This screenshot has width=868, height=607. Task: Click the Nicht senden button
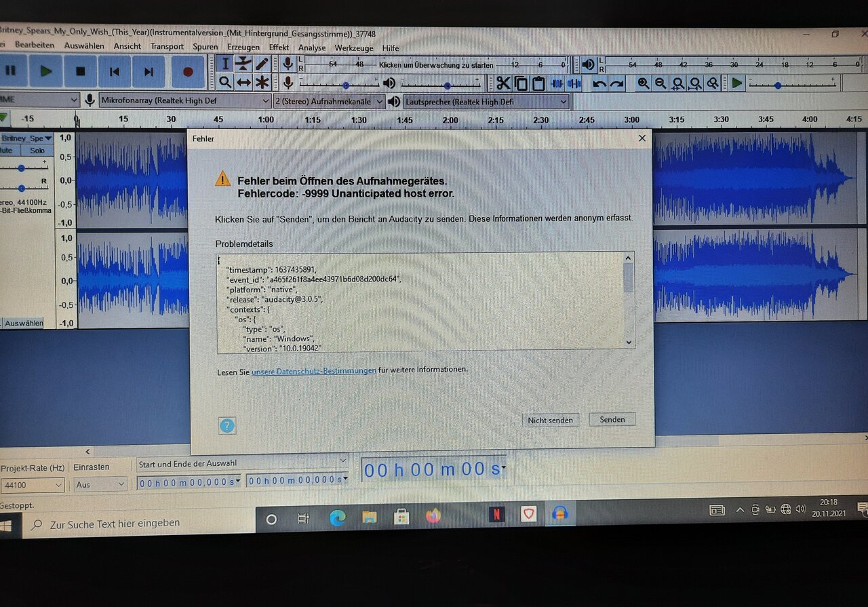[x=551, y=420]
